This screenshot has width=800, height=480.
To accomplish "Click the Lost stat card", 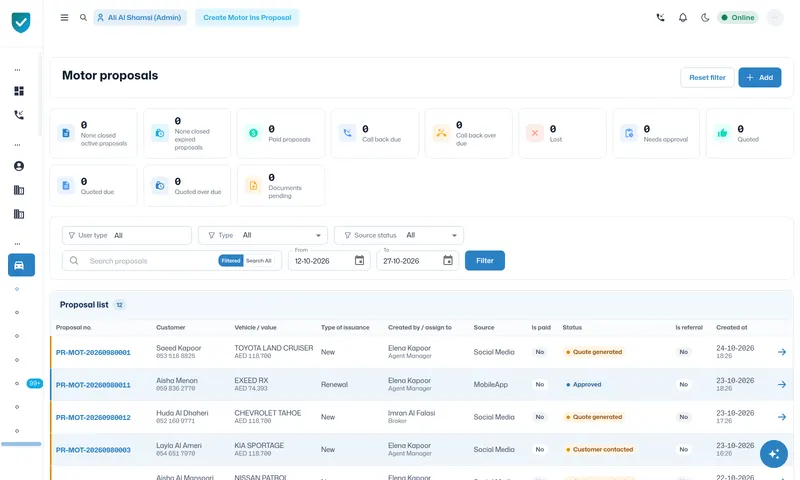I will tap(562, 133).
